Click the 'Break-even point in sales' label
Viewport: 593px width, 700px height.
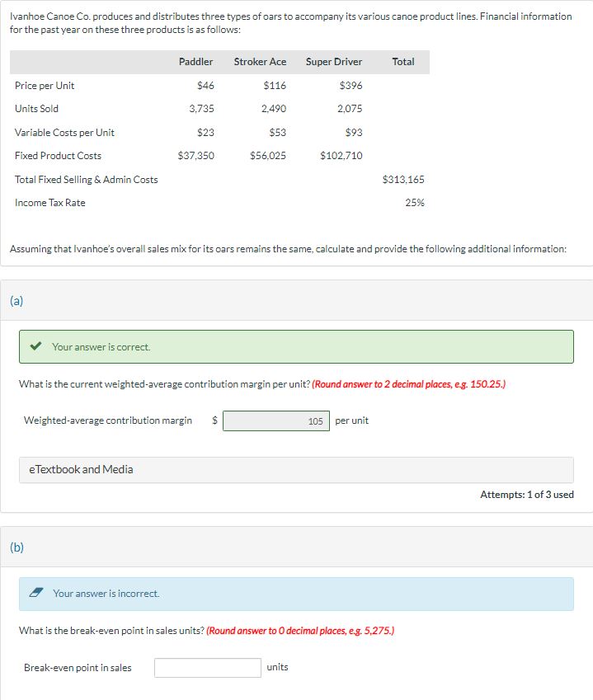point(78,667)
